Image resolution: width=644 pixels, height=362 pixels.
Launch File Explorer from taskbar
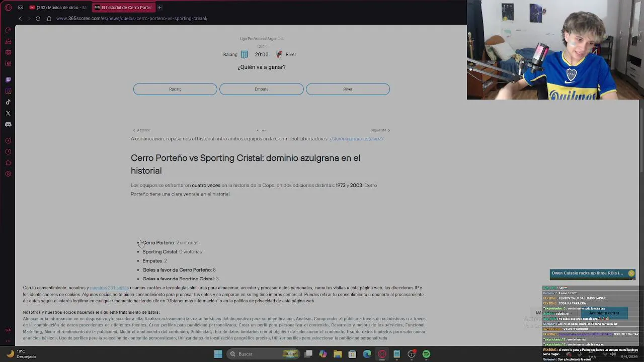[x=338, y=354]
